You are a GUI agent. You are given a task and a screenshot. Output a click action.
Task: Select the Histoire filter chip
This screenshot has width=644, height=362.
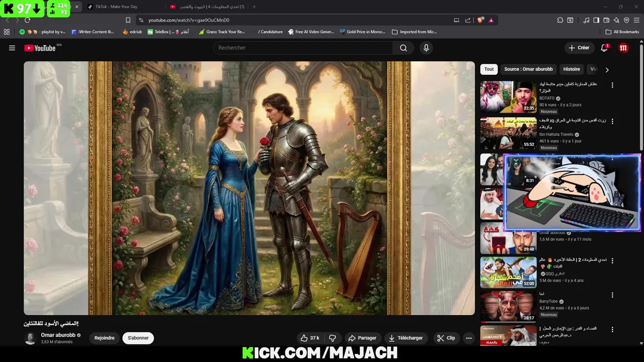572,69
